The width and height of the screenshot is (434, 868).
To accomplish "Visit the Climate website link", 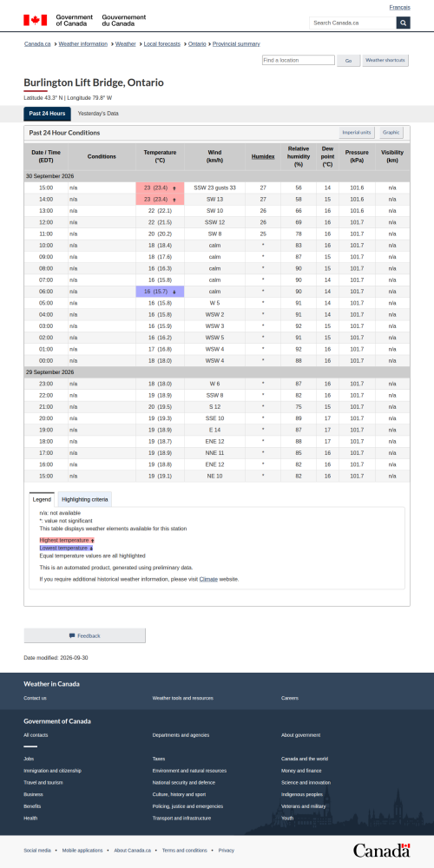I will click(x=208, y=579).
